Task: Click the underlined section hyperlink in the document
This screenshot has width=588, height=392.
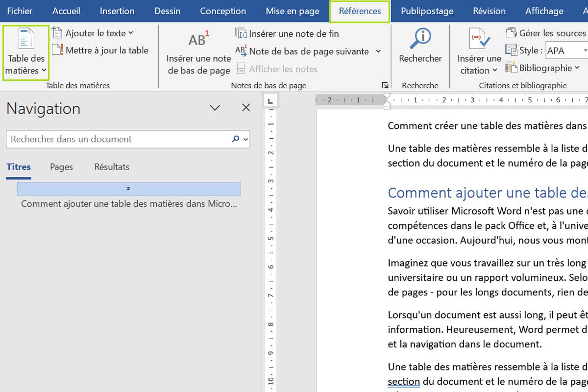Action: (x=404, y=381)
